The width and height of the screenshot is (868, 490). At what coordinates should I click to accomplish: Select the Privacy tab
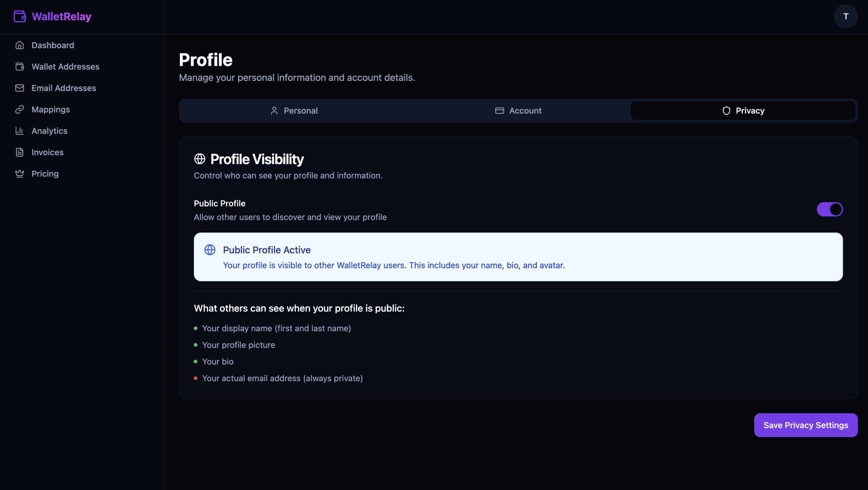pyautogui.click(x=743, y=111)
